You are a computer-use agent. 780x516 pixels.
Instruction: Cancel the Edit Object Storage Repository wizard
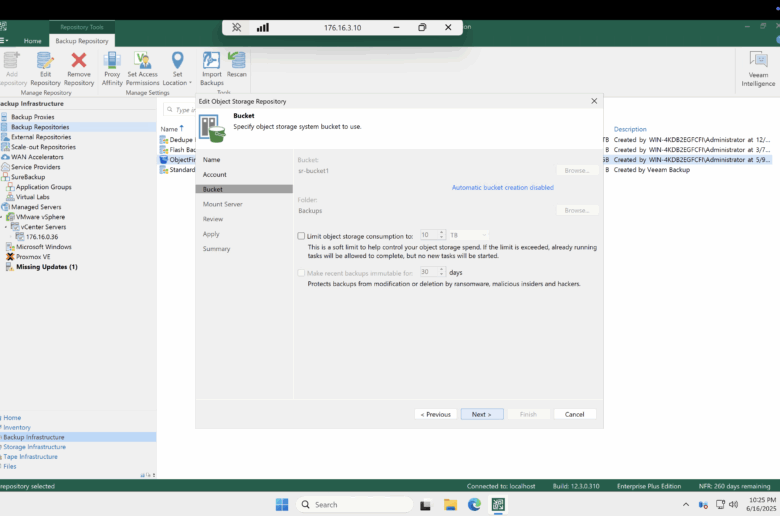pos(575,414)
